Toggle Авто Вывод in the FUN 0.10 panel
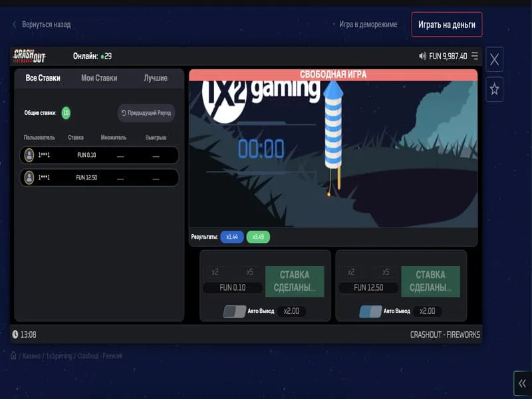Image resolution: width=532 pixels, height=399 pixels. [x=235, y=311]
